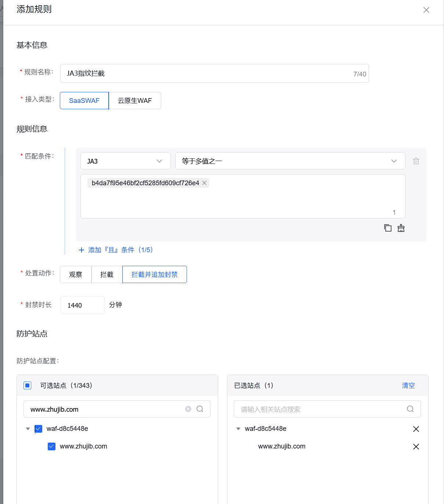
Task: Collapse waf-d8c5448e in available sites tree
Action: point(28,429)
